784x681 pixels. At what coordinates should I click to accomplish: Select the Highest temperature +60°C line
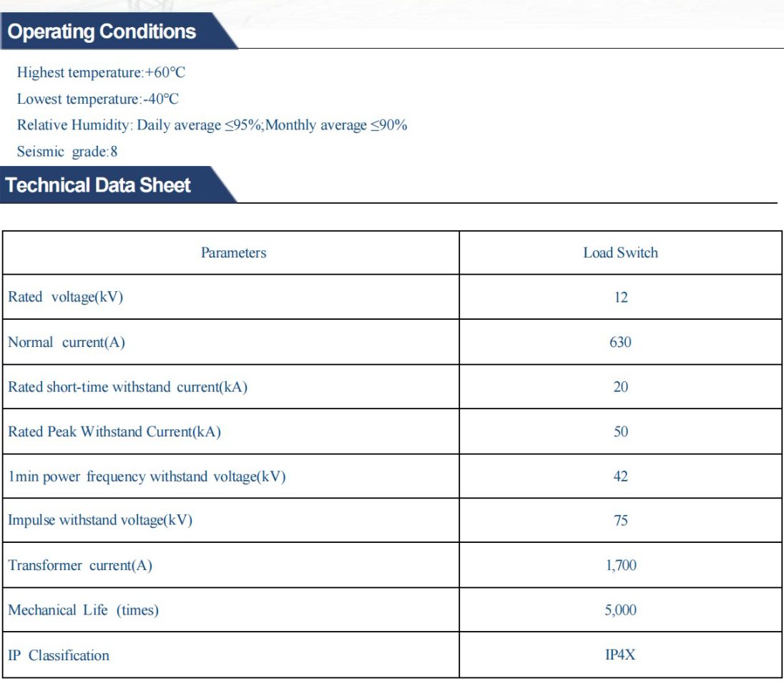101,73
